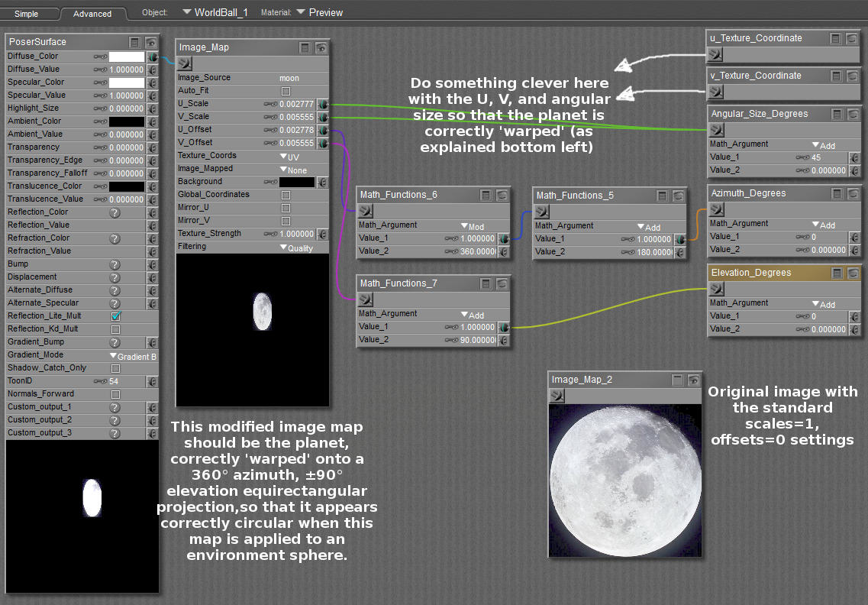The width and height of the screenshot is (868, 605).
Task: Open the Math_Functions_6 Mod argument dropdown
Action: [x=473, y=226]
